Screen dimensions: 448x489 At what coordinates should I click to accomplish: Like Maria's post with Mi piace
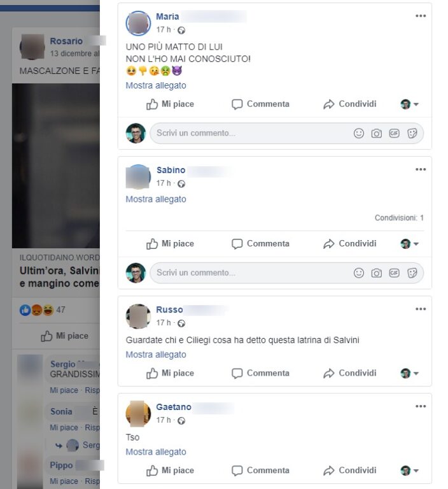point(170,104)
